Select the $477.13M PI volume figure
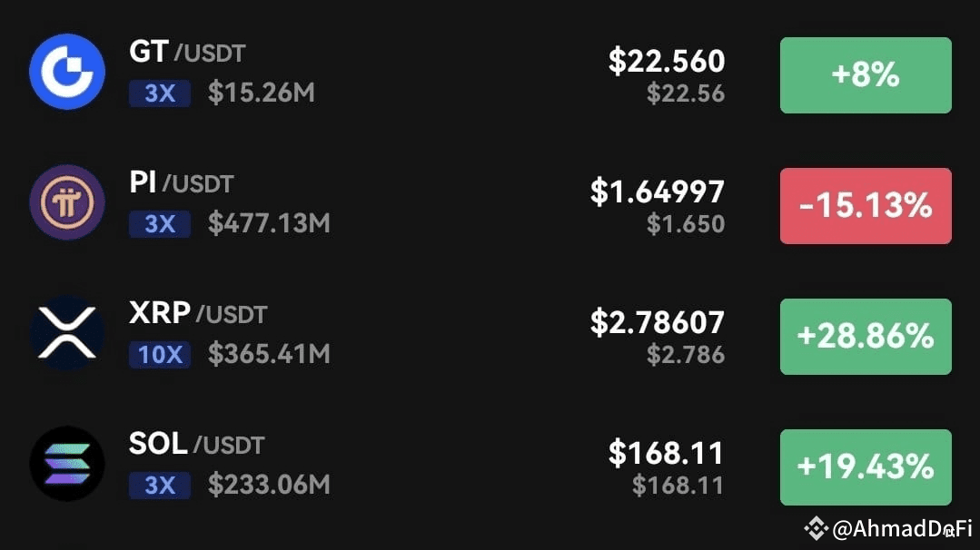Viewport: 980px width, 550px height. coord(269,223)
